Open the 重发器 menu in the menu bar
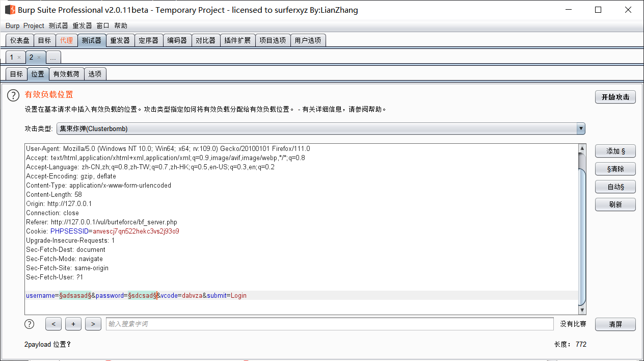The width and height of the screenshot is (644, 361). pyautogui.click(x=82, y=25)
